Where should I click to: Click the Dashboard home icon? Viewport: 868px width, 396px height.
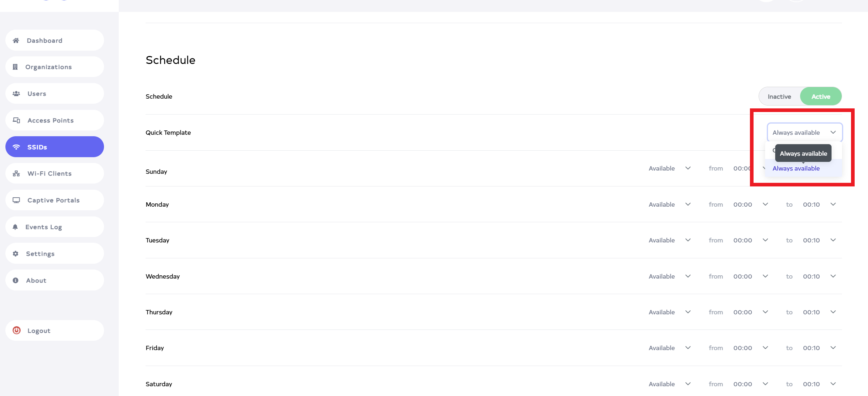16,40
